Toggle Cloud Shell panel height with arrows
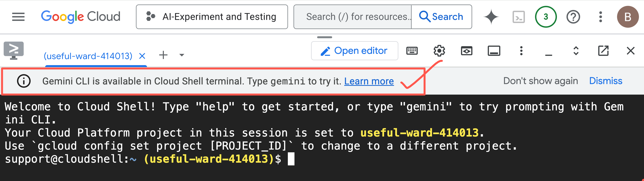Screen dimensions: 644x181 pos(576,51)
